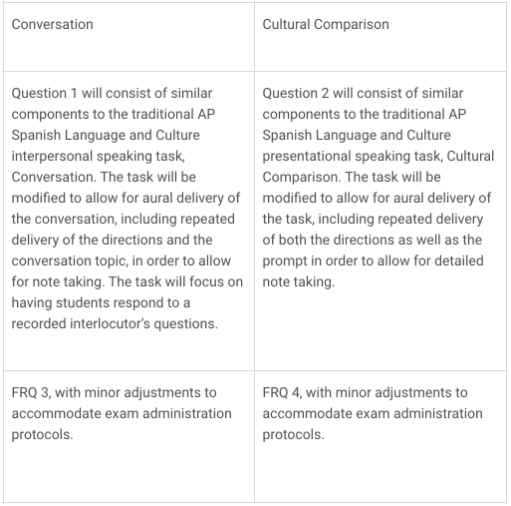Click the words "note taking." in right column
The width and height of the screenshot is (511, 506).
tap(298, 282)
